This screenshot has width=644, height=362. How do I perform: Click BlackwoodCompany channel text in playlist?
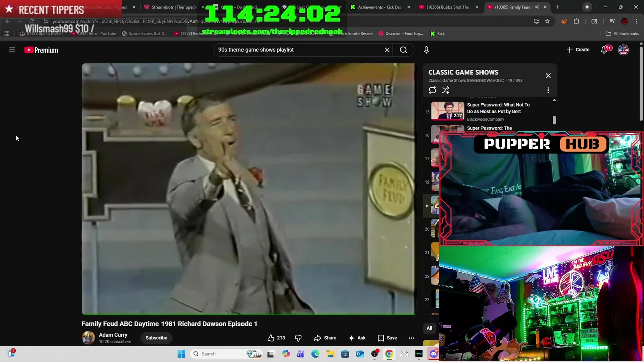pos(486,119)
